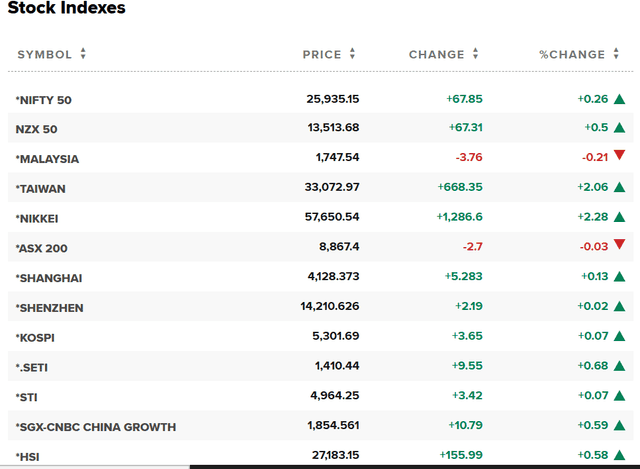Select the price 1,410.44
This screenshot has width=640, height=469.
[x=337, y=366]
